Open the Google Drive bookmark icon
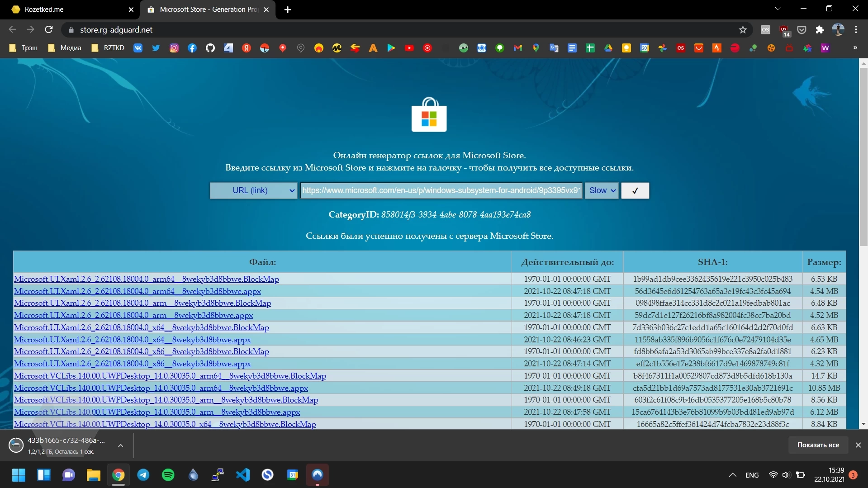 pyautogui.click(x=608, y=48)
